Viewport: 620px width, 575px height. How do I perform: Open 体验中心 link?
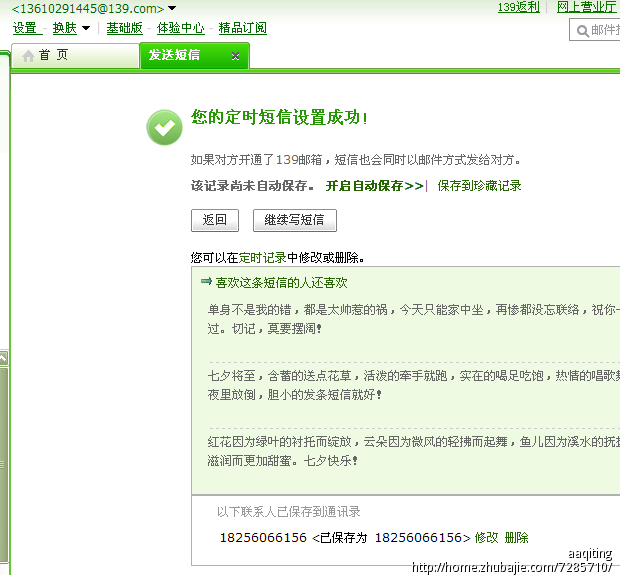pos(180,28)
